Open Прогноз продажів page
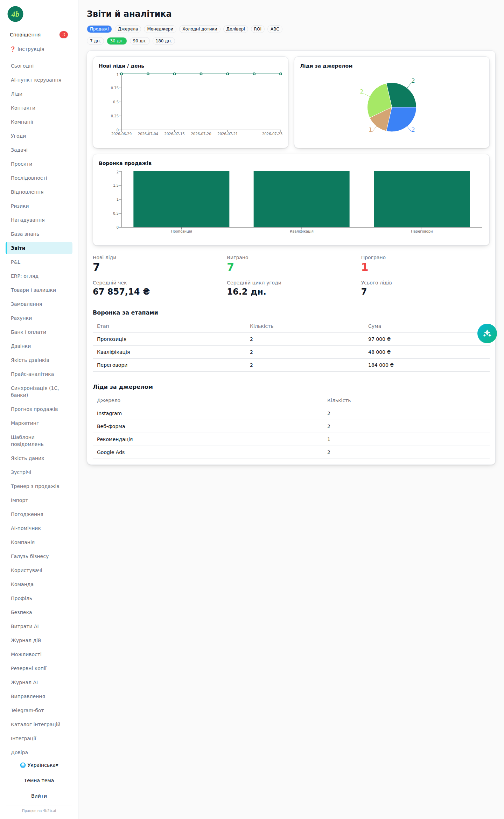Viewport: 504px width, 819px height. click(x=39, y=409)
